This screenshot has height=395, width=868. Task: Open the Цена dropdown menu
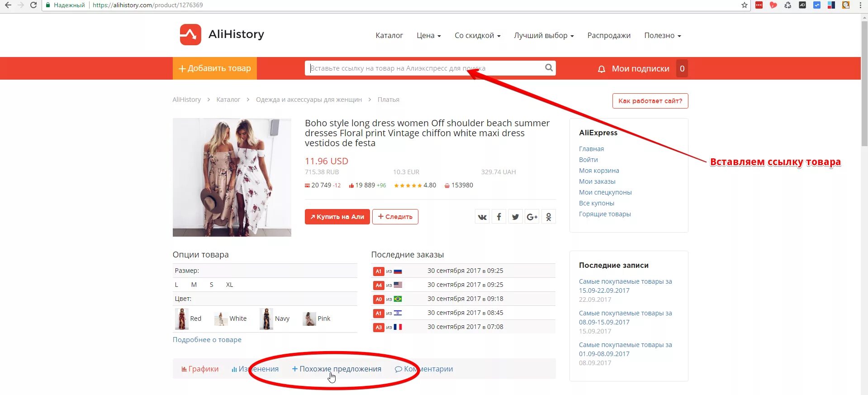click(429, 35)
